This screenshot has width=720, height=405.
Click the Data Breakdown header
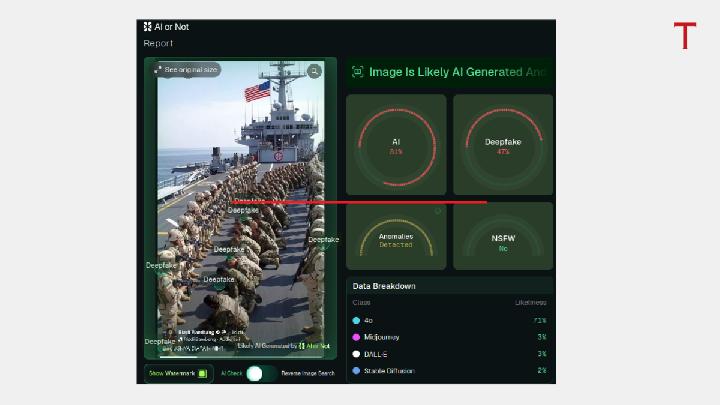pos(386,286)
